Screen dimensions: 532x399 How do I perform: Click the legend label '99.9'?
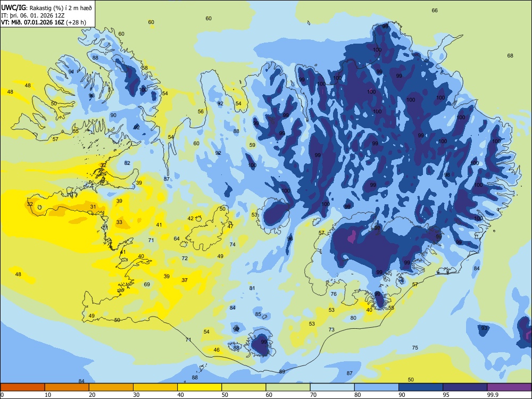click(x=493, y=395)
